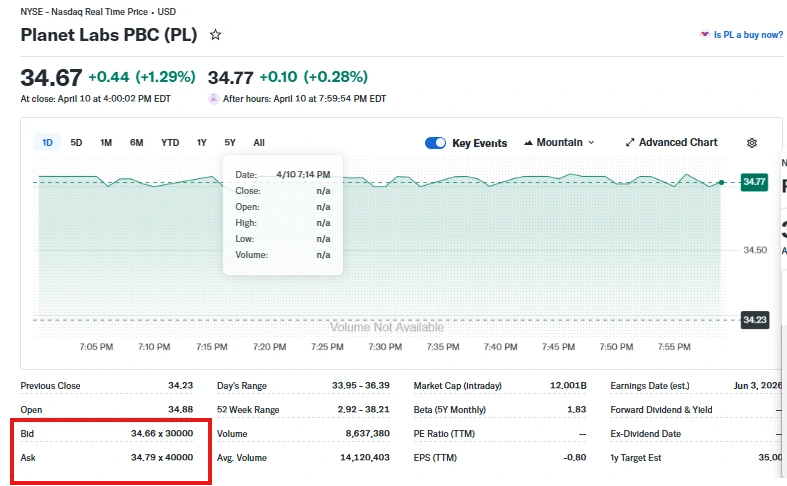The image size is (787, 486).
Task: Click the after hours price 34.77
Action: (x=230, y=77)
